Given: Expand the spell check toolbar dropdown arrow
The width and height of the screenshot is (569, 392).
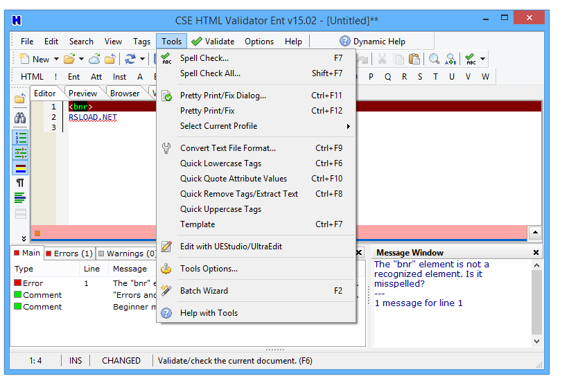Looking at the screenshot, I should point(482,59).
